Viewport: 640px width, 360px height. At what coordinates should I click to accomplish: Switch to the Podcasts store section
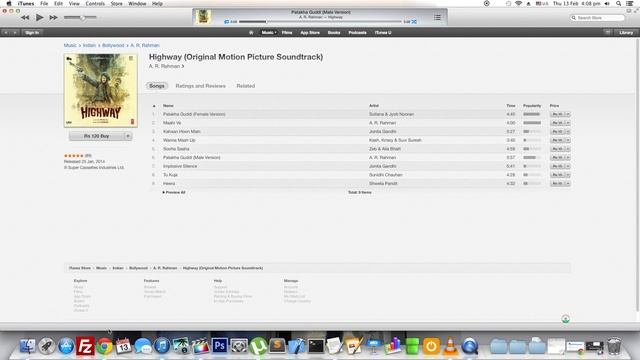coord(357,32)
